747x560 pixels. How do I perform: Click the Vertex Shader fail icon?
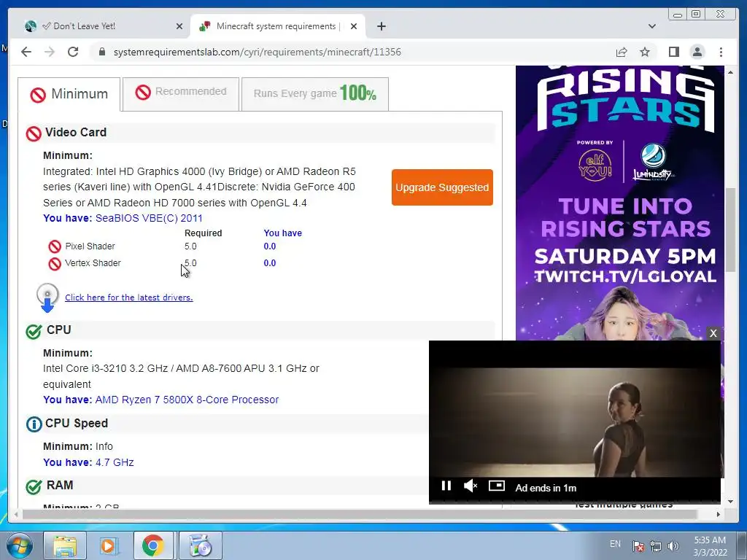(x=55, y=263)
